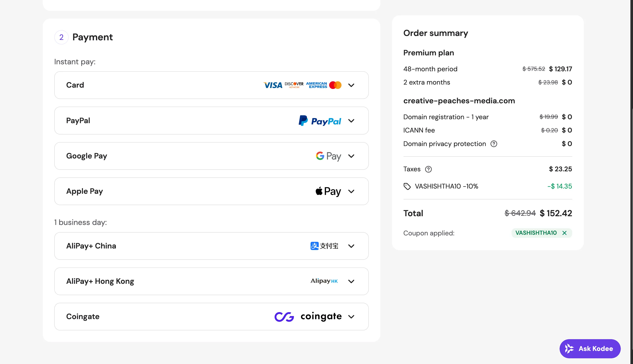The image size is (633, 364).
Task: Click the Coupon applied: label
Action: pyautogui.click(x=429, y=233)
